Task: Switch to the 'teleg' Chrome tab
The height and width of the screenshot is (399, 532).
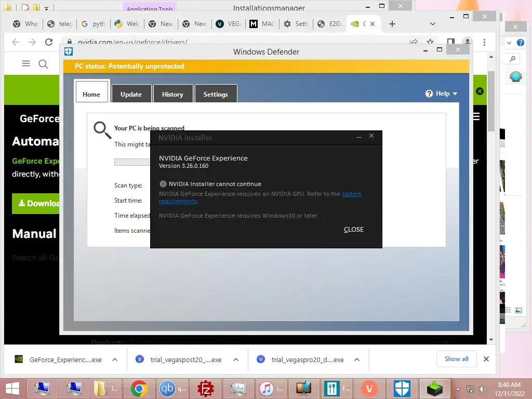Action: click(x=60, y=24)
